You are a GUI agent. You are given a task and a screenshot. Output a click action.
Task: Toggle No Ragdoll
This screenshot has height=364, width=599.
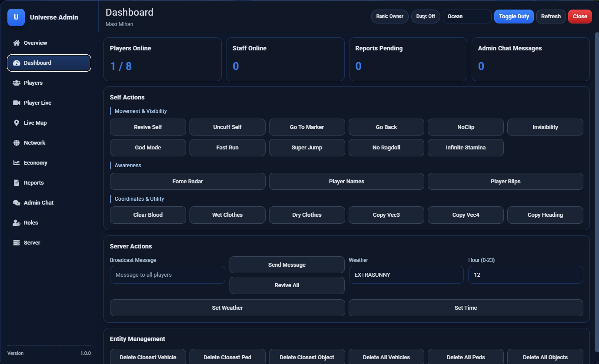[386, 148]
